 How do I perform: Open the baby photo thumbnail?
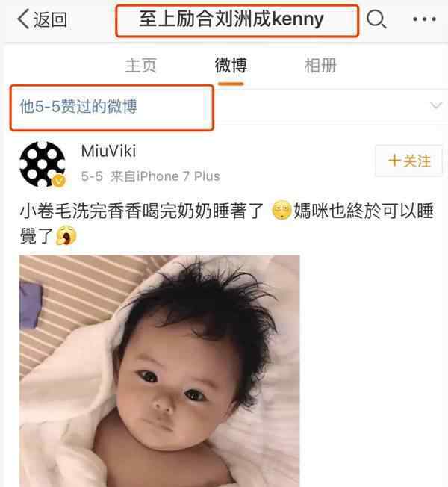(x=159, y=370)
